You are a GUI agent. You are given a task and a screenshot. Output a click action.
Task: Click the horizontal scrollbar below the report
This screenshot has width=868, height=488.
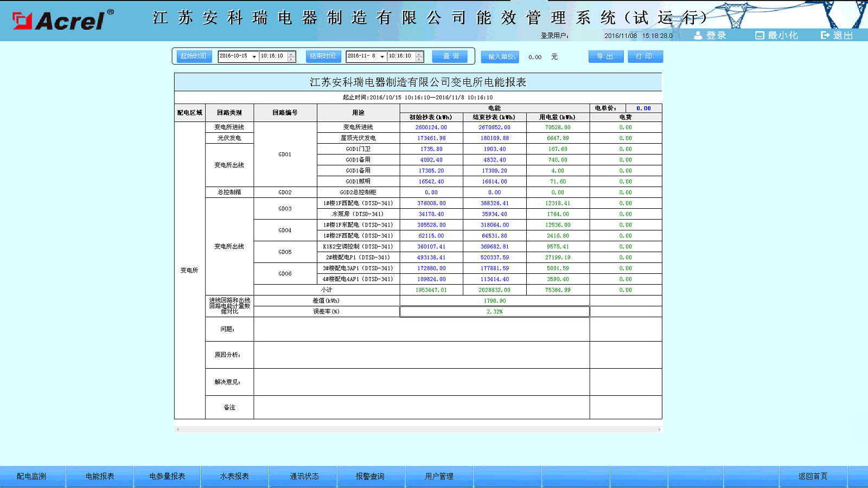418,429
